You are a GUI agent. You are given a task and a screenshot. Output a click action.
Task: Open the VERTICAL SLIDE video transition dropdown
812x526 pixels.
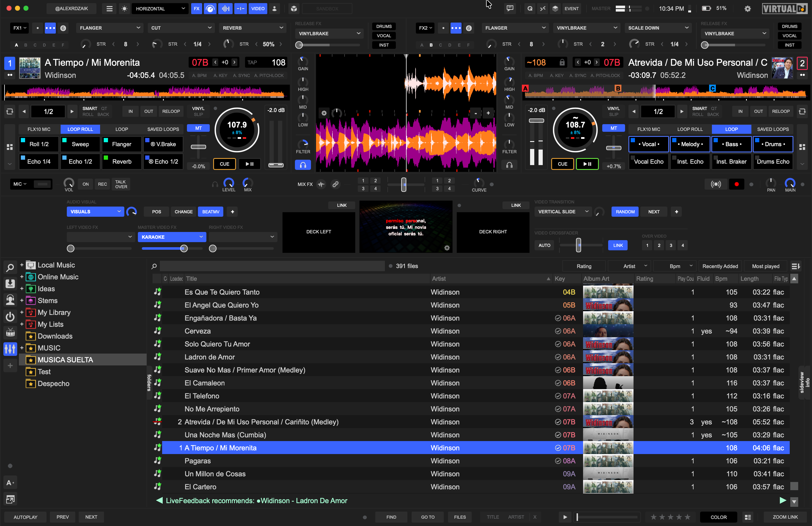pyautogui.click(x=563, y=212)
